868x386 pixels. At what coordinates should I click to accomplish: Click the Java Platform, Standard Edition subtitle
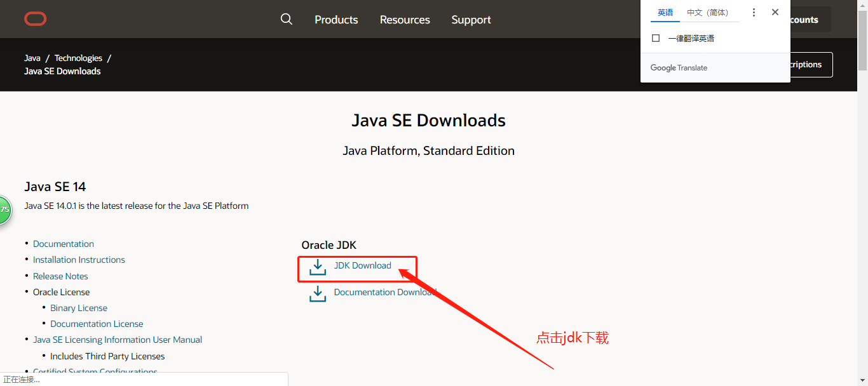429,151
